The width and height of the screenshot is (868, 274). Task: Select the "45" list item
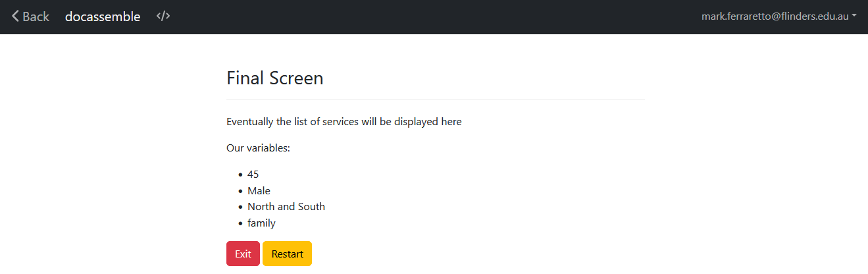(253, 175)
